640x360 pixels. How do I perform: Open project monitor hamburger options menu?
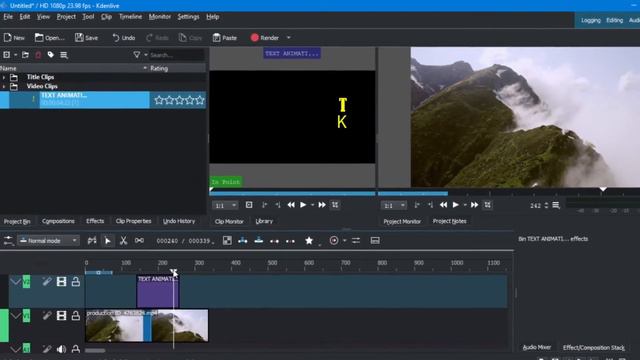coord(556,205)
